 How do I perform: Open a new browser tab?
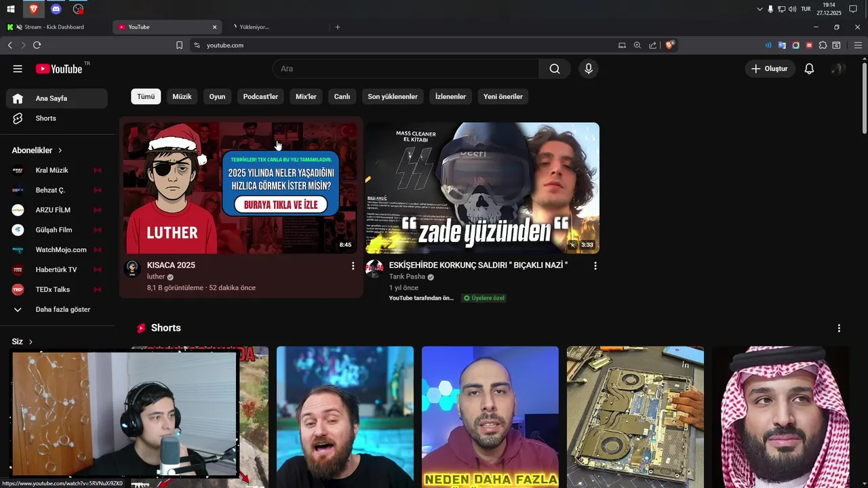(338, 27)
